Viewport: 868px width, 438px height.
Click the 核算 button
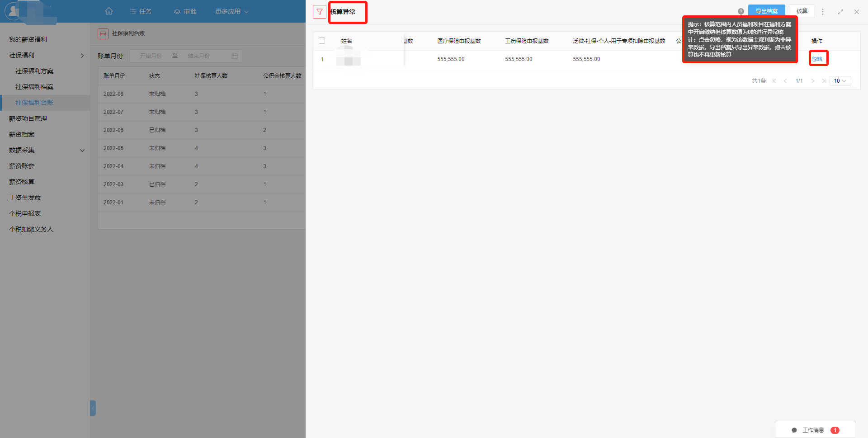point(802,11)
